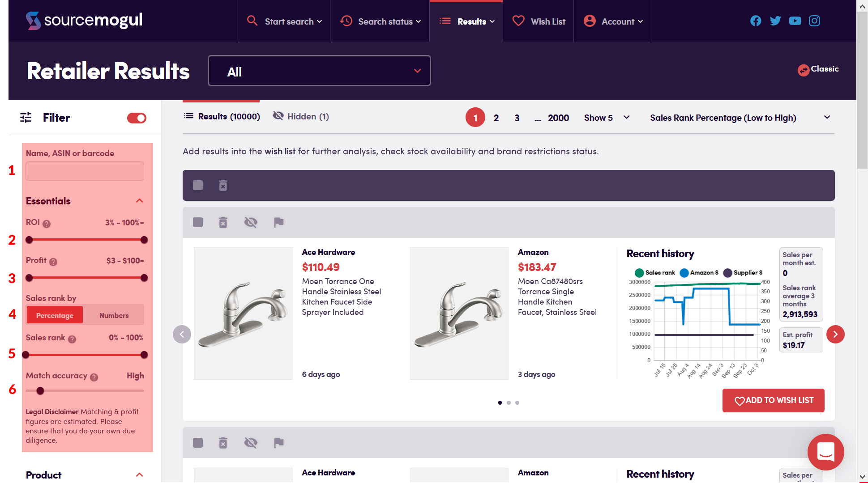Click the Amazon $ legend marker
This screenshot has height=483, width=868.
pyautogui.click(x=684, y=273)
